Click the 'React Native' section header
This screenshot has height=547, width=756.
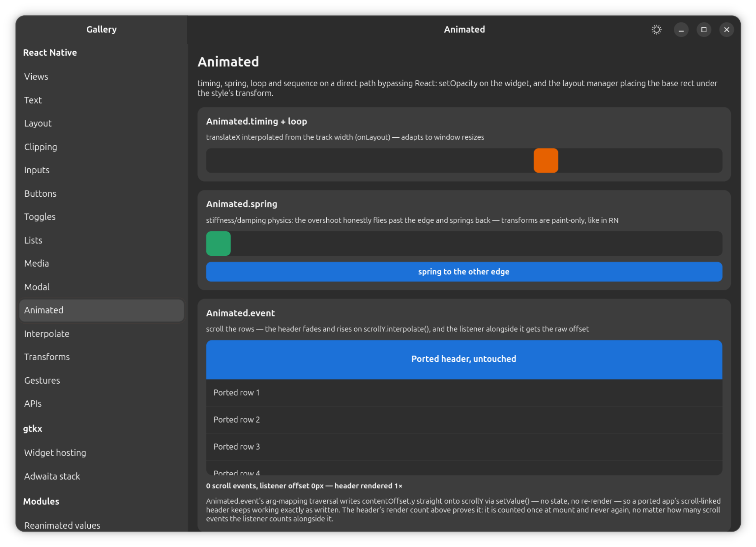click(x=50, y=52)
